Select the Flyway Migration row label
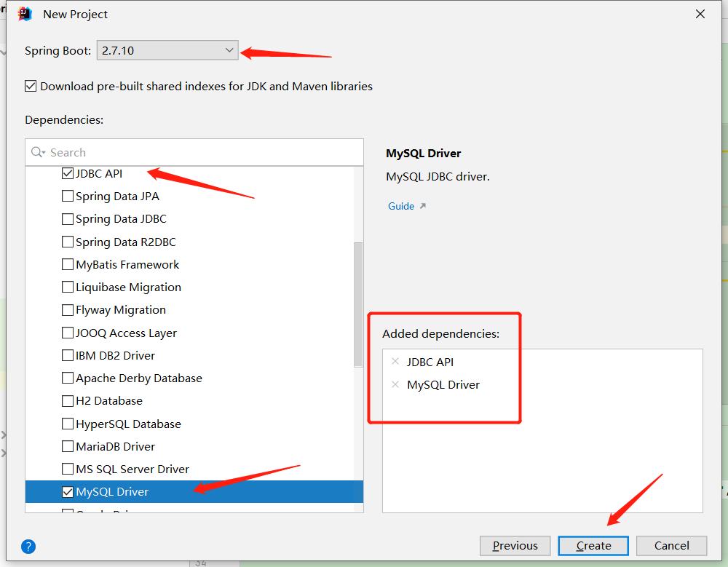 [x=121, y=310]
